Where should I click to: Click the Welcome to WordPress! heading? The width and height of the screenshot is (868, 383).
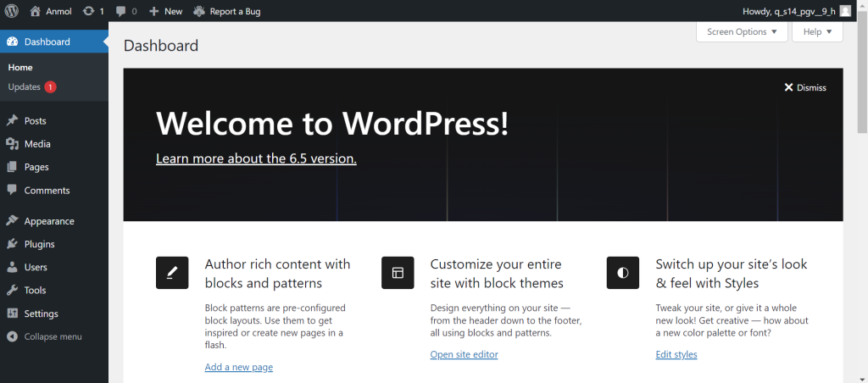point(332,124)
